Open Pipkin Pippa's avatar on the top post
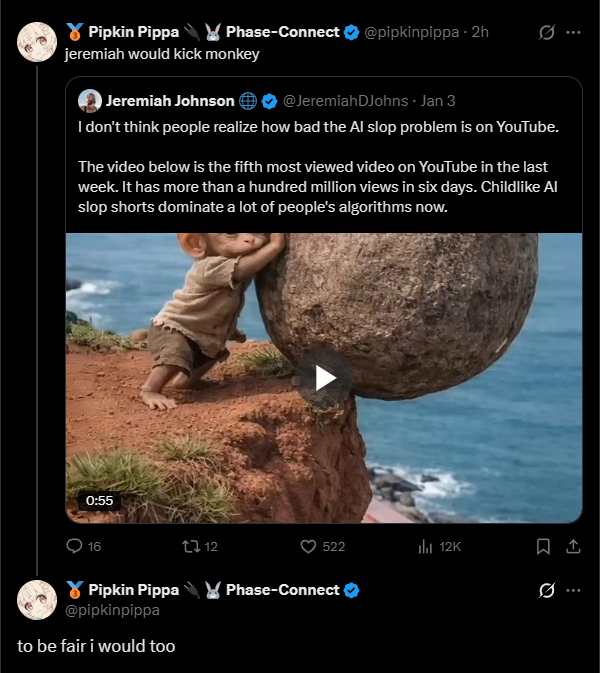This screenshot has width=600, height=673. (38, 41)
